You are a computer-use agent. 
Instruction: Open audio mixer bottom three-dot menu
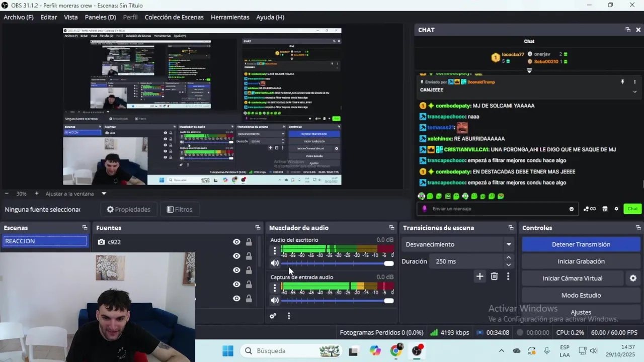289,316
